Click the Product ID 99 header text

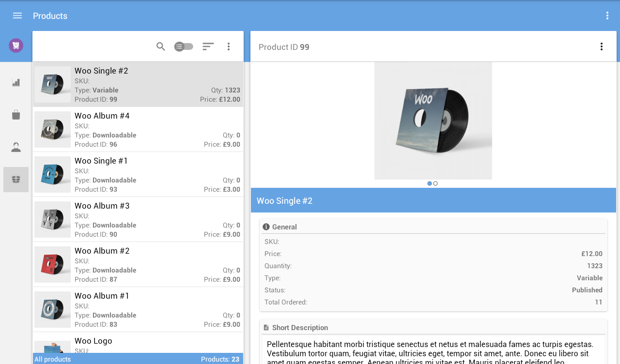click(284, 47)
